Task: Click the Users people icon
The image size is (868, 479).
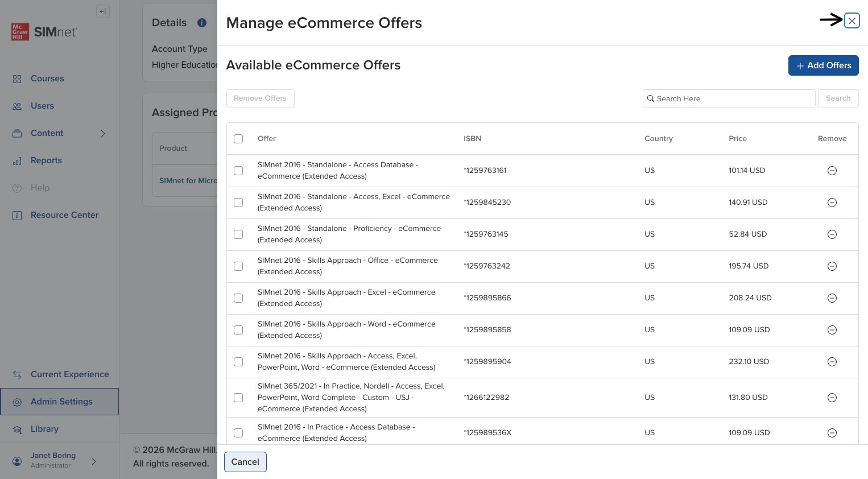Action: (x=17, y=106)
